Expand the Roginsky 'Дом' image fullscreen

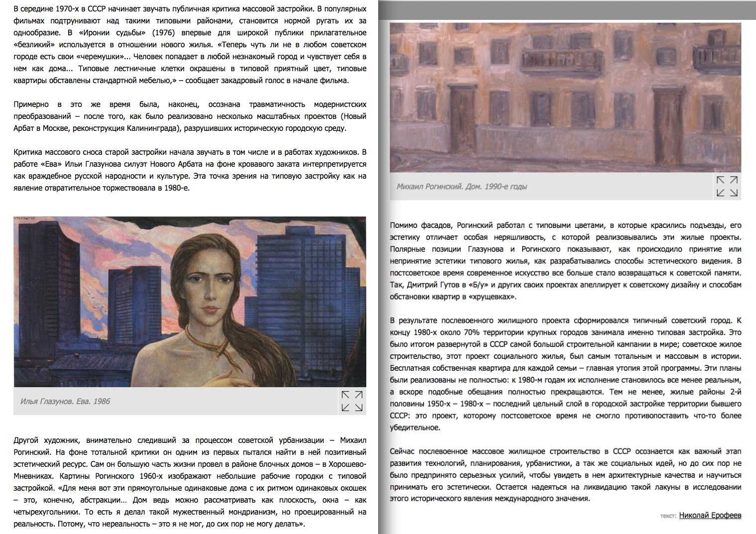point(727,186)
